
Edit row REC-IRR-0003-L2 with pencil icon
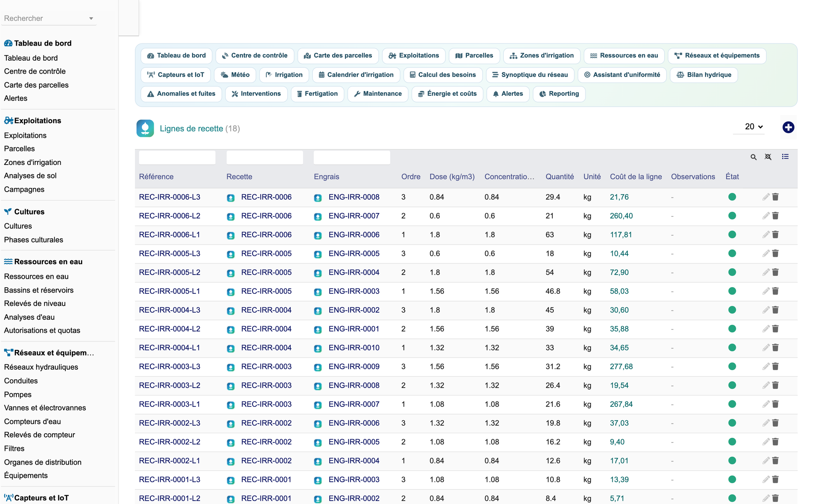pyautogui.click(x=766, y=385)
